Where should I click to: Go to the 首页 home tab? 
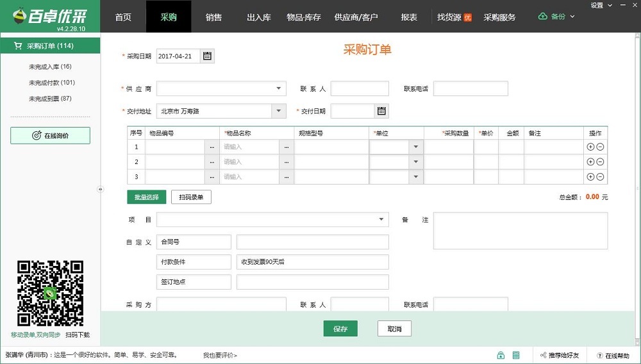(123, 17)
